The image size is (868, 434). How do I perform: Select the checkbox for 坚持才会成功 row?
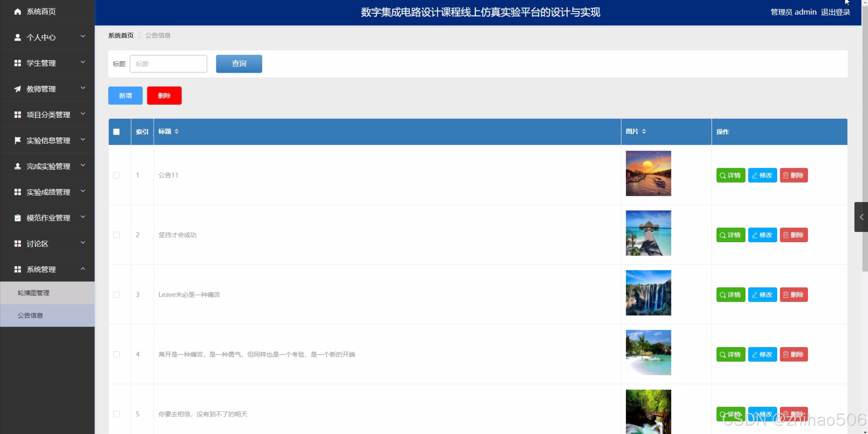116,235
